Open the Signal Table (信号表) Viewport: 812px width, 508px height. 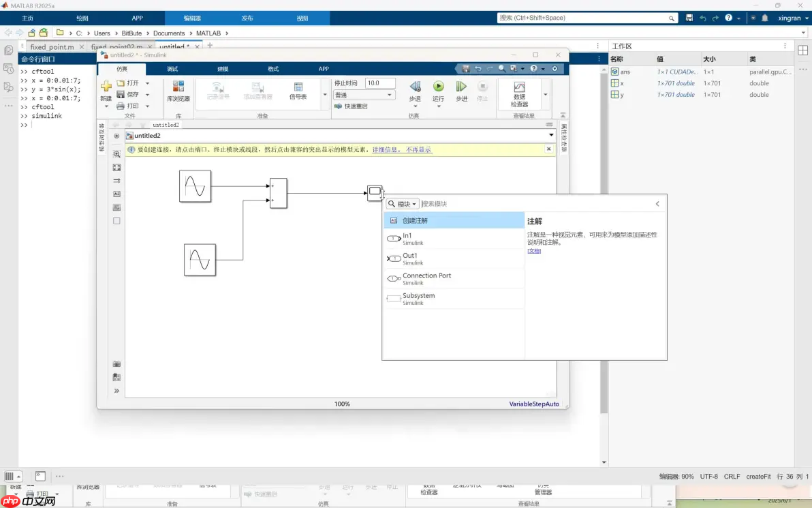297,91
